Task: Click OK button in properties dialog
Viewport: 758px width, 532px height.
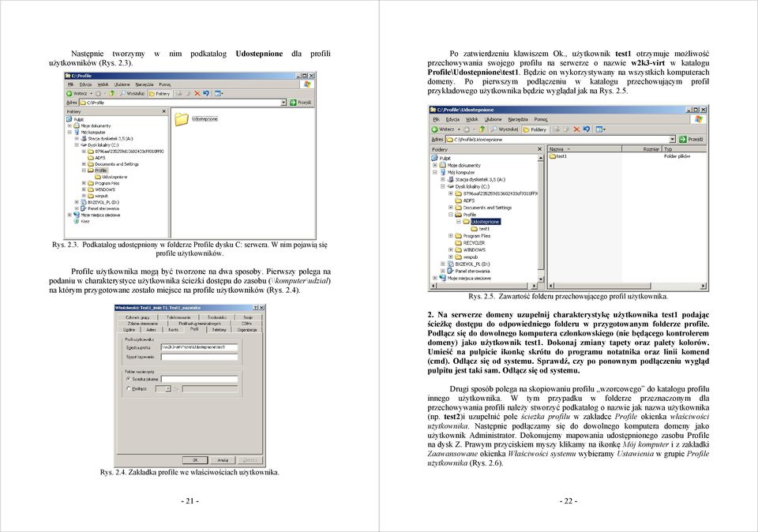Action: (195, 460)
